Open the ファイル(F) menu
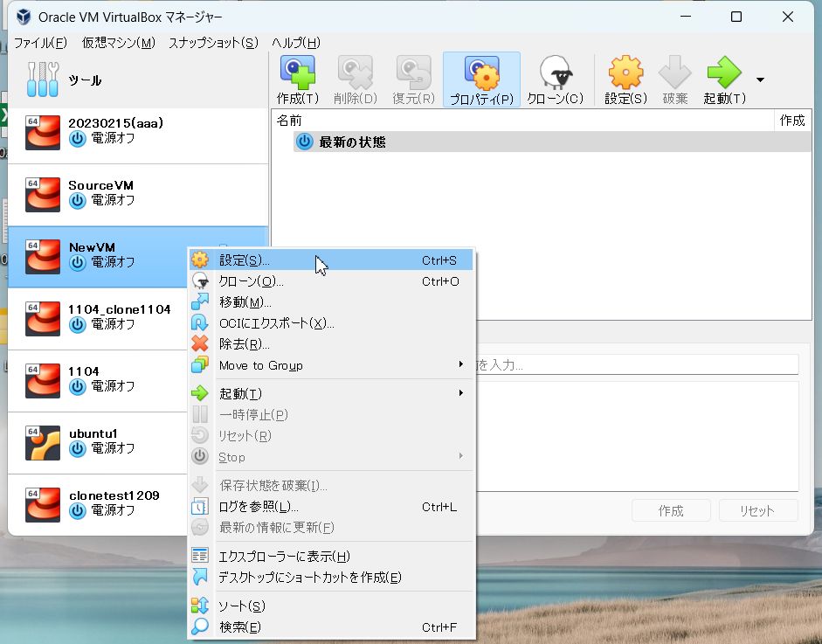The image size is (822, 644). point(40,43)
